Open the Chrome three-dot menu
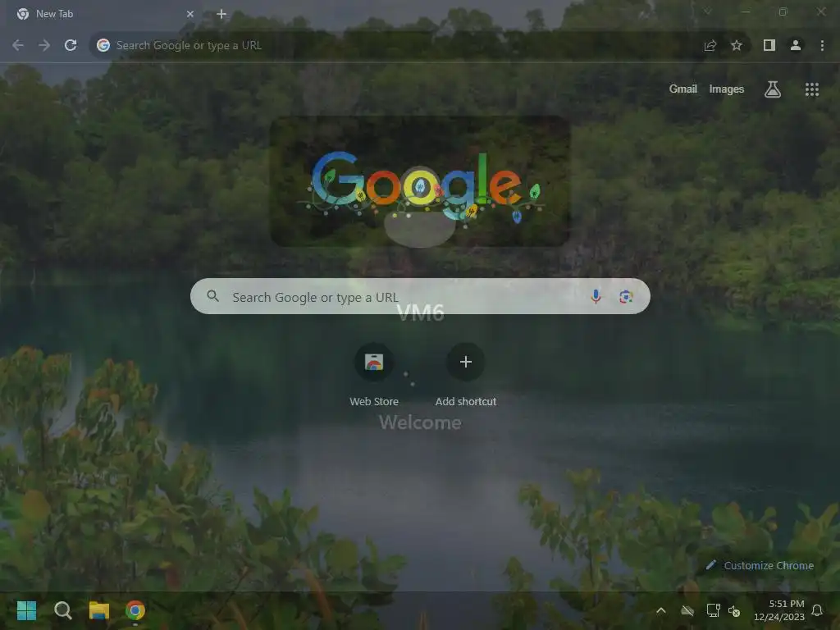Viewport: 840px width, 630px height. pos(822,46)
